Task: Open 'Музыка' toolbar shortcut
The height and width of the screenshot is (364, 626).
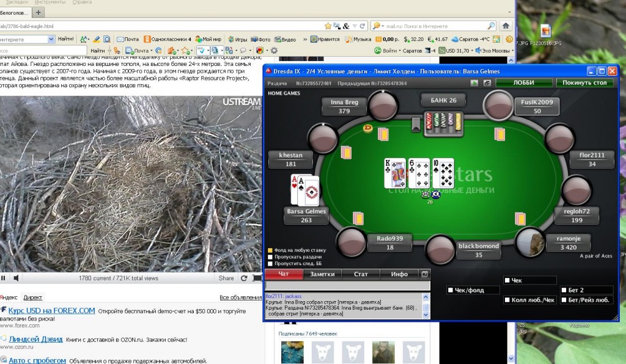Action: (358, 39)
